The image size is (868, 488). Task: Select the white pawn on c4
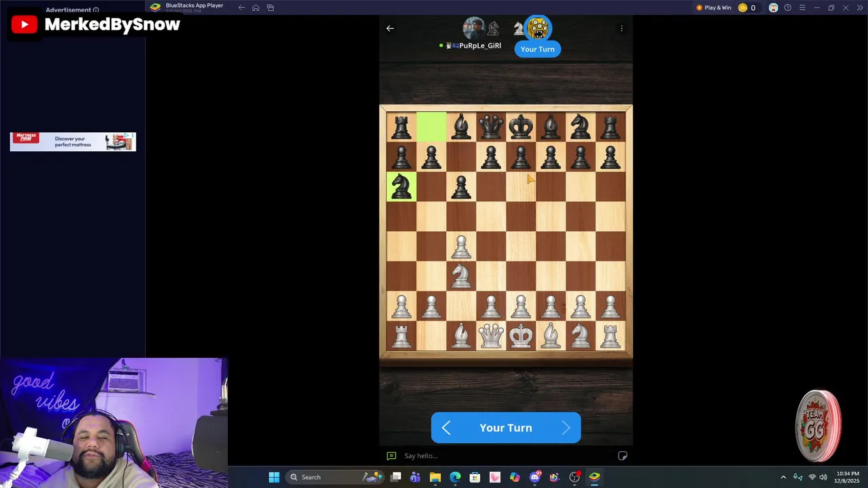[x=461, y=246]
